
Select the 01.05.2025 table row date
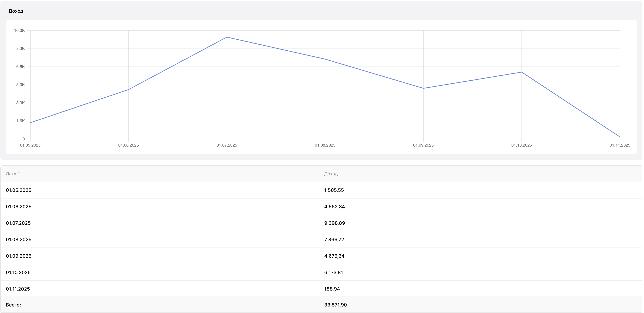tap(19, 190)
